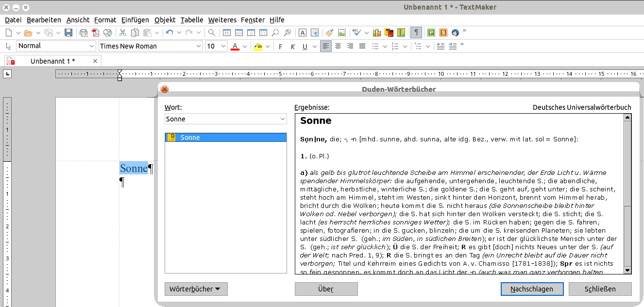Image resolution: width=644 pixels, height=307 pixels.
Task: Open Wörterbücher dropdown button
Action: coord(196,289)
